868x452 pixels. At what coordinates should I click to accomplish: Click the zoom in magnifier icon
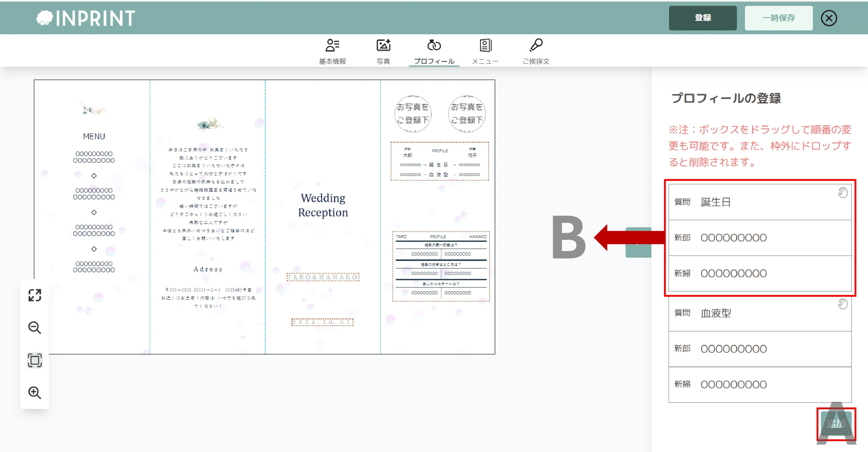[34, 392]
